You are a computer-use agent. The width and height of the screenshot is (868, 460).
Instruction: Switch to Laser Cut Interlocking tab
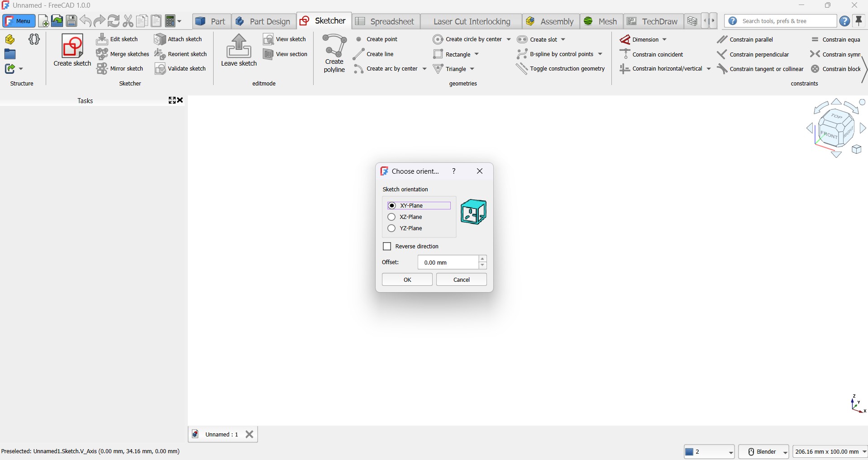pyautogui.click(x=471, y=21)
